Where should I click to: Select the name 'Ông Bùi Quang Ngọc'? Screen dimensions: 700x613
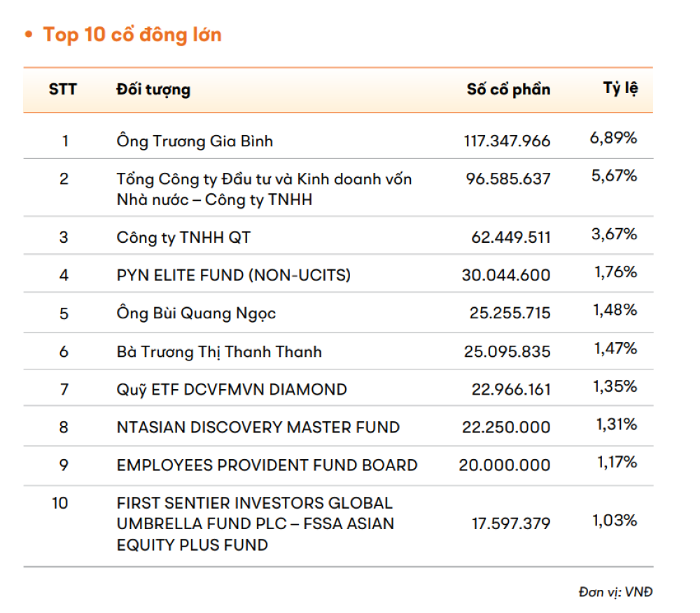(196, 313)
